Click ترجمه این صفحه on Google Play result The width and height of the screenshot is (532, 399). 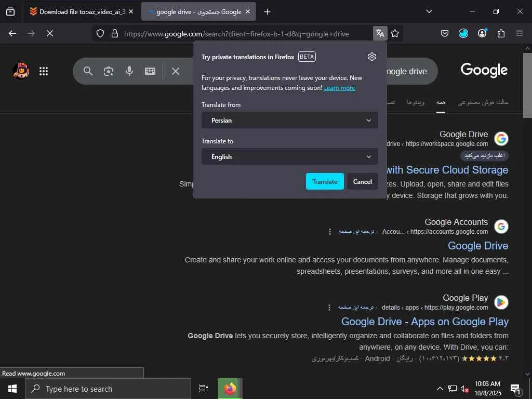(x=355, y=308)
